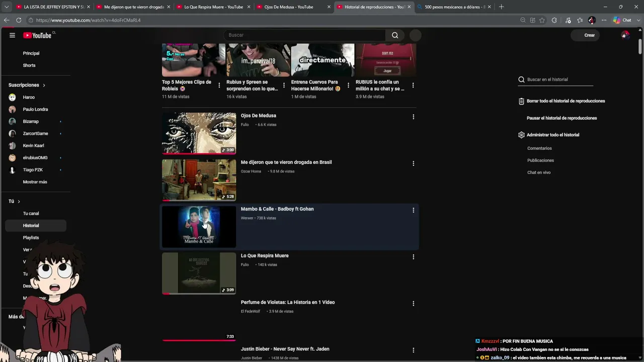Open Haroo channel avatar in subscriptions

12,97
